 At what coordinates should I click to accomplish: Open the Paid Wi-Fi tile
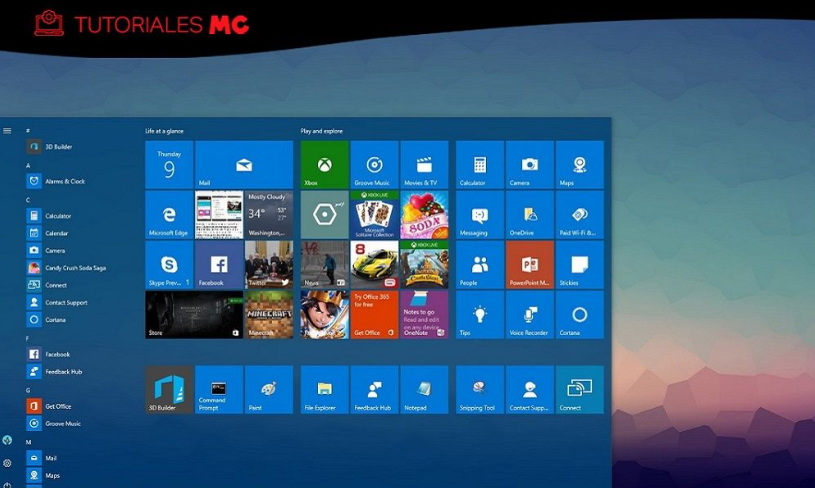580,215
